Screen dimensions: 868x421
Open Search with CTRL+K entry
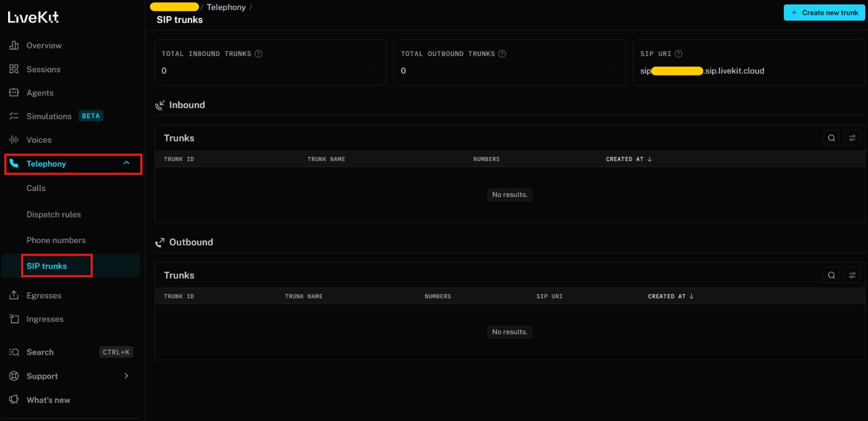point(71,352)
